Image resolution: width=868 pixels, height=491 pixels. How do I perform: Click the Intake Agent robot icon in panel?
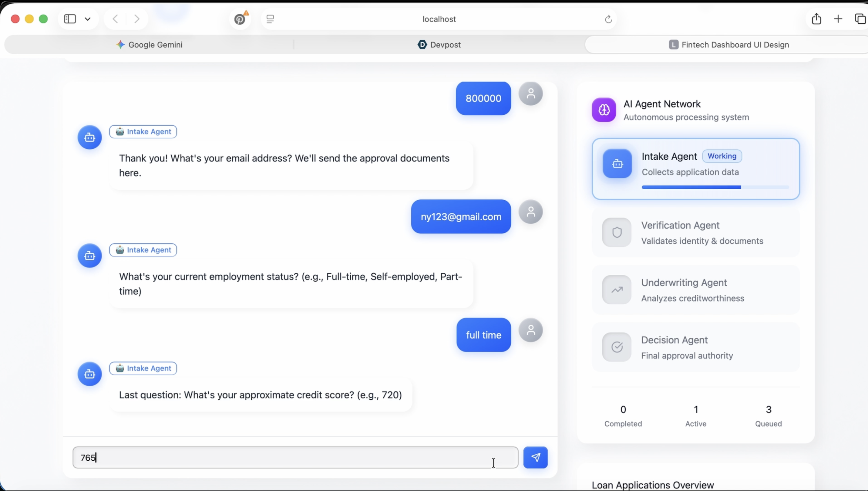click(617, 164)
